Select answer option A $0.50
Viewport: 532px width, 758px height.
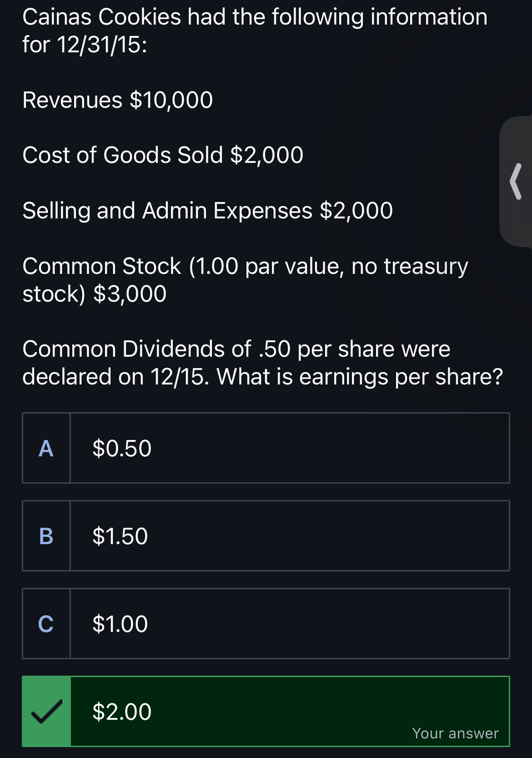point(266,448)
